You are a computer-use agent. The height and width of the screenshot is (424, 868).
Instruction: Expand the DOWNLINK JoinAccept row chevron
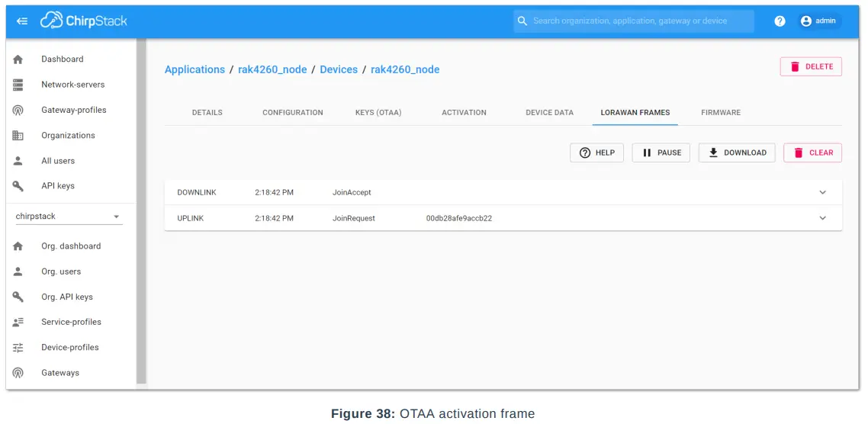pyautogui.click(x=822, y=193)
